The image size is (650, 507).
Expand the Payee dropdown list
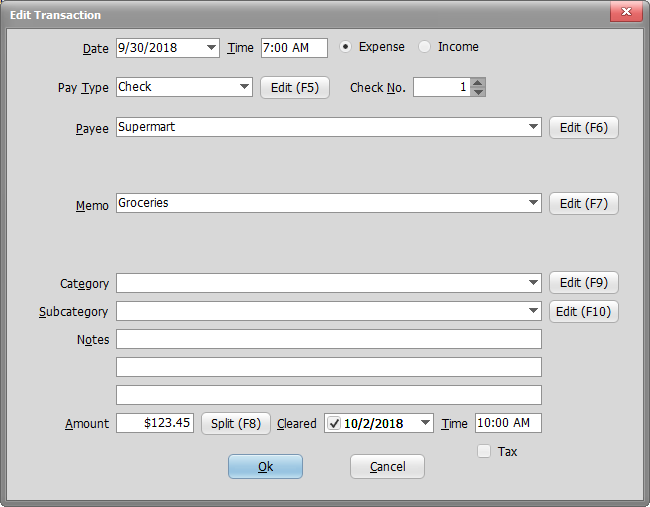534,127
